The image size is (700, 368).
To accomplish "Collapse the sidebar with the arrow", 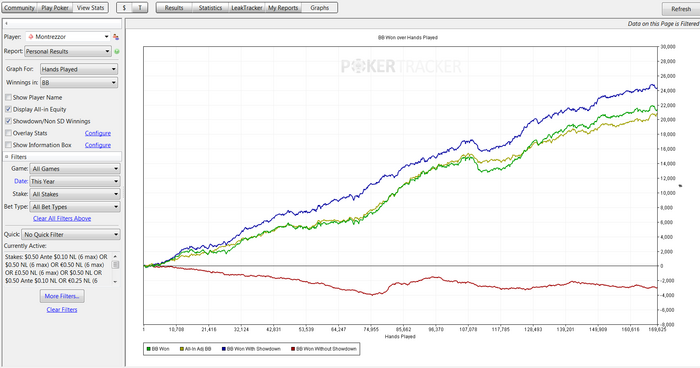I will (x=6, y=23).
